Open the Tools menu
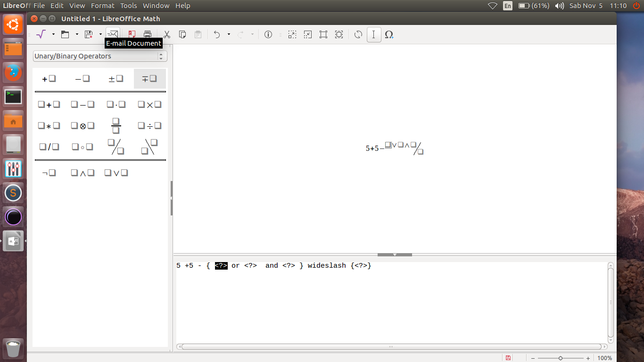This screenshot has height=362, width=644. tap(129, 6)
